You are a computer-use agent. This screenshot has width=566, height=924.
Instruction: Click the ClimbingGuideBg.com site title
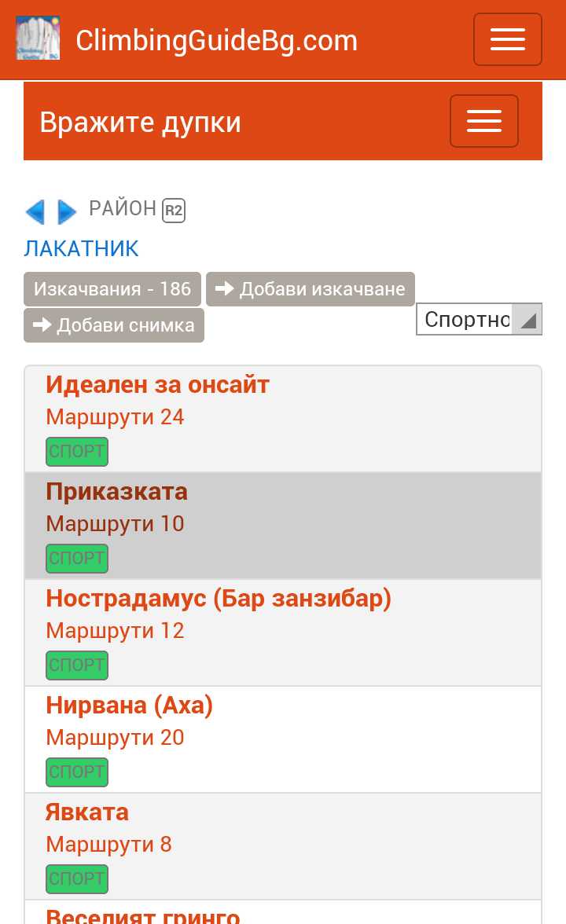[x=216, y=40]
